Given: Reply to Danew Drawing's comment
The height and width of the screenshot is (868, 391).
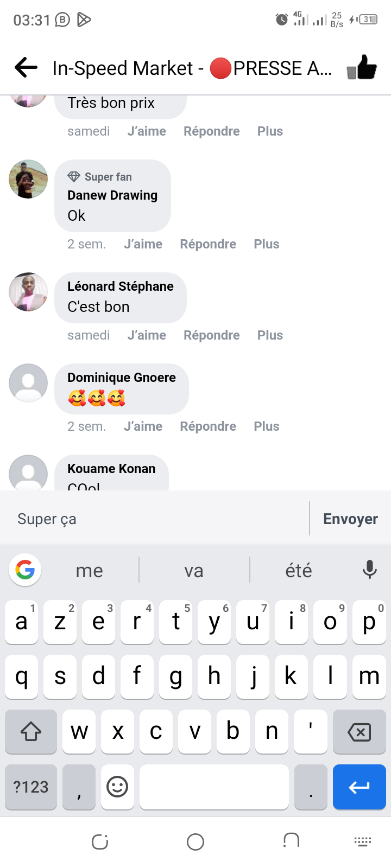Looking at the screenshot, I should click(x=208, y=244).
